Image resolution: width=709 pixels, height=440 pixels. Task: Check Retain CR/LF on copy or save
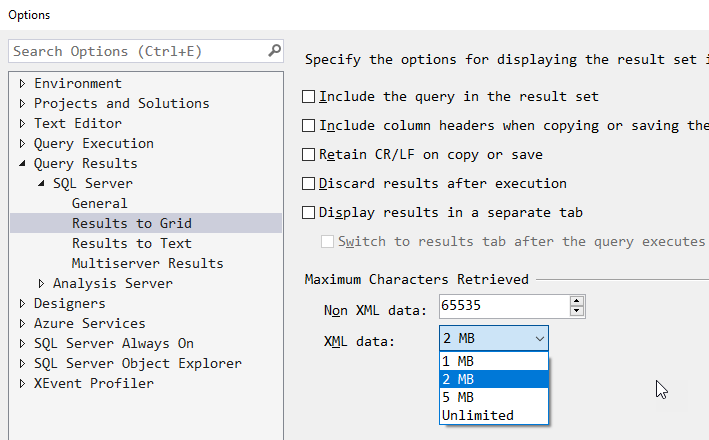click(x=308, y=154)
